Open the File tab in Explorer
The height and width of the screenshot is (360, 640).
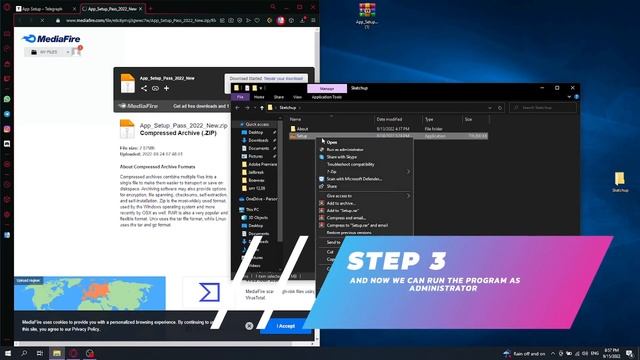240,97
